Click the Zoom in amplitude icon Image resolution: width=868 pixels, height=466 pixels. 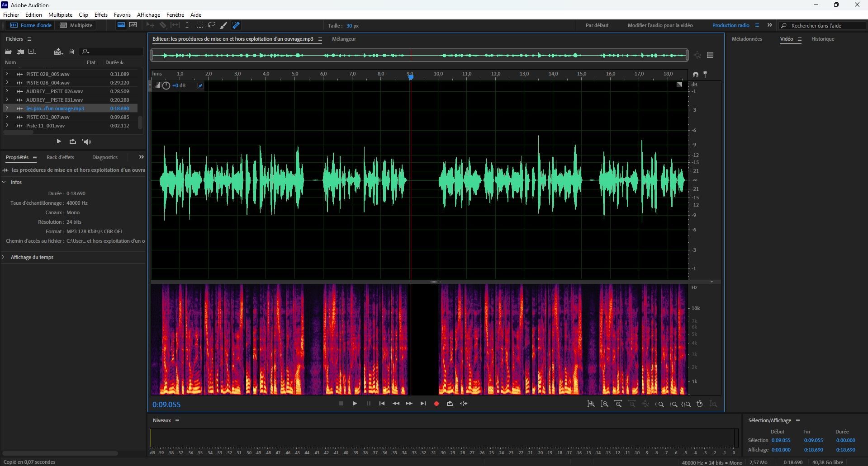tap(591, 404)
